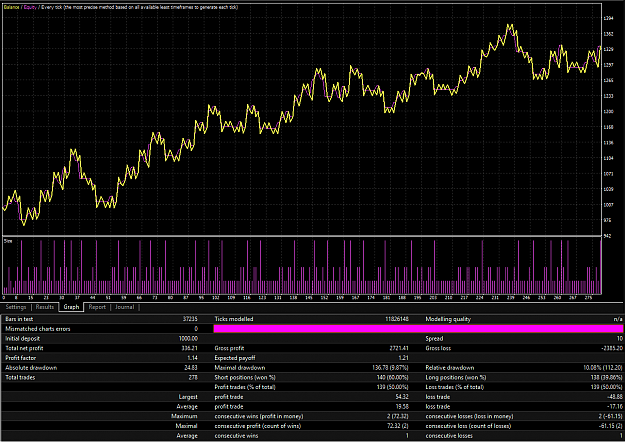Select the average loss trade value -17.16
This screenshot has height=442, width=625.
pyautogui.click(x=615, y=407)
